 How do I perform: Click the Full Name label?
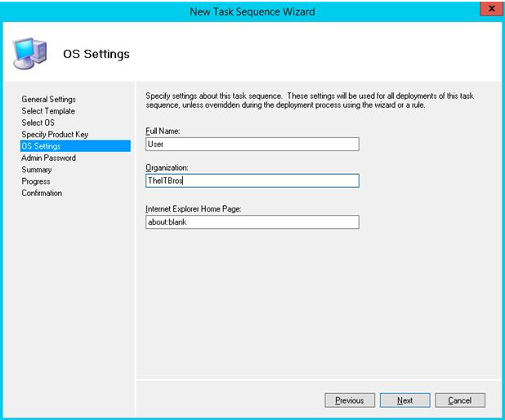(163, 131)
